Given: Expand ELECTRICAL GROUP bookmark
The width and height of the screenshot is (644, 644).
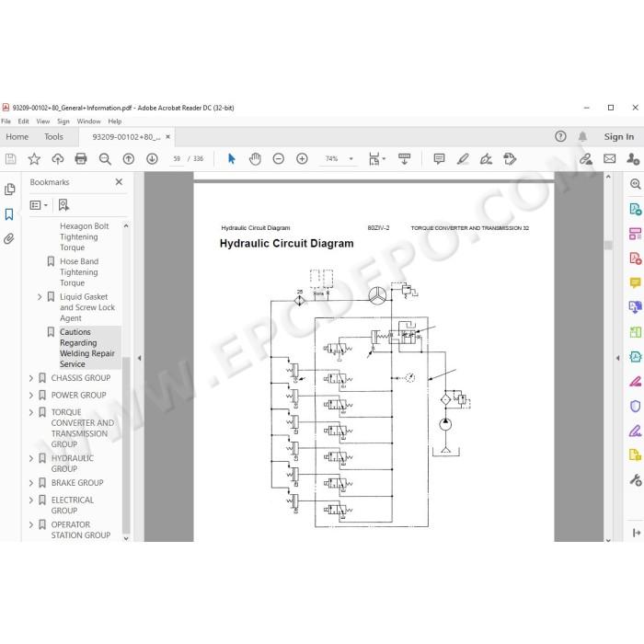Looking at the screenshot, I should pyautogui.click(x=30, y=500).
